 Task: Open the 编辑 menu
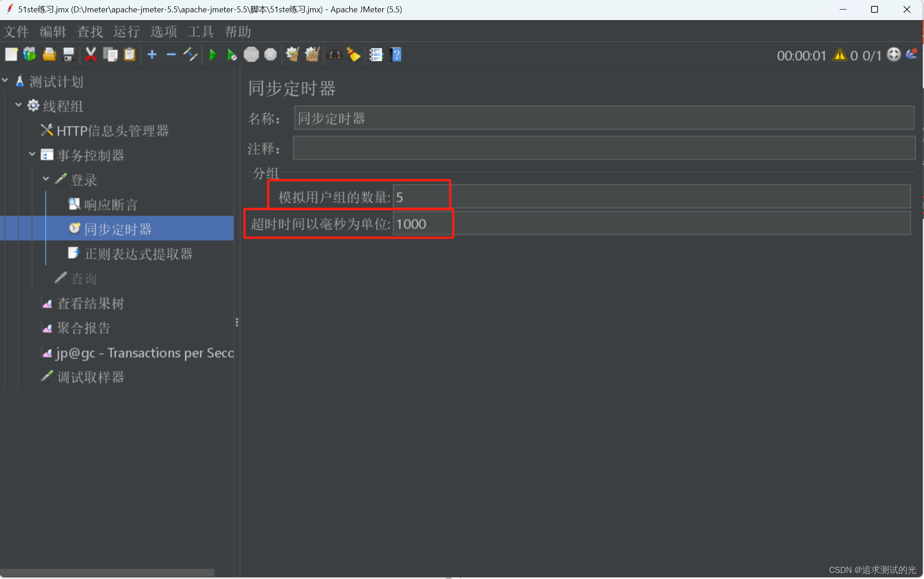(53, 31)
